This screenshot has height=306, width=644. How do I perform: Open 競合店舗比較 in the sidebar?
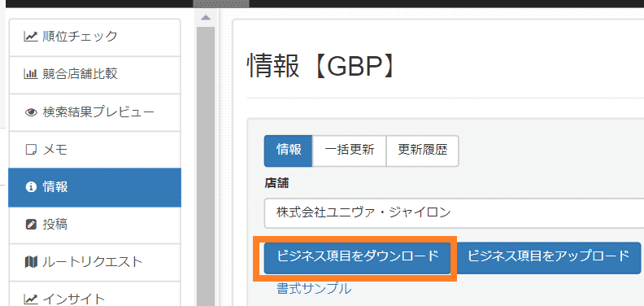(94, 75)
